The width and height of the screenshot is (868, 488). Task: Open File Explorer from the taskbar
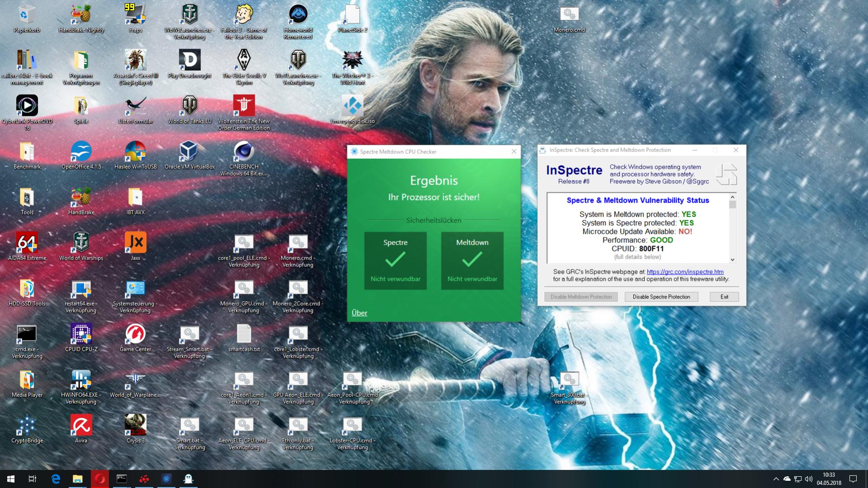[78, 479]
